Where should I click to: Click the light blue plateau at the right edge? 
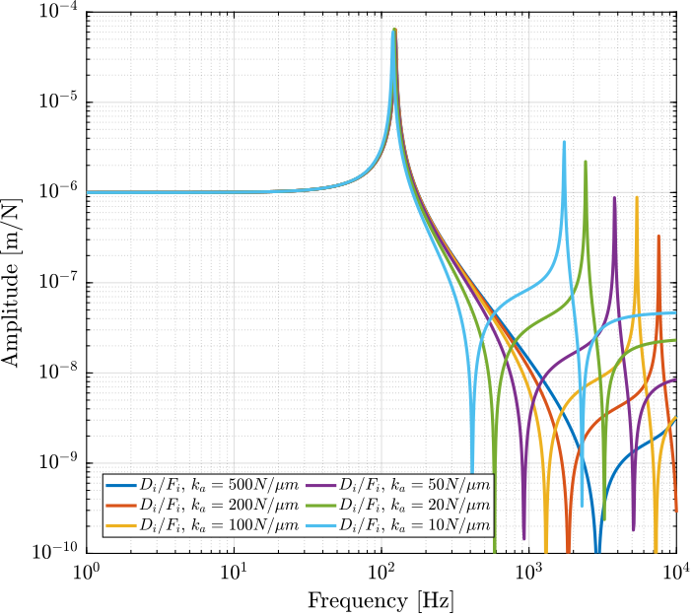coord(660,314)
